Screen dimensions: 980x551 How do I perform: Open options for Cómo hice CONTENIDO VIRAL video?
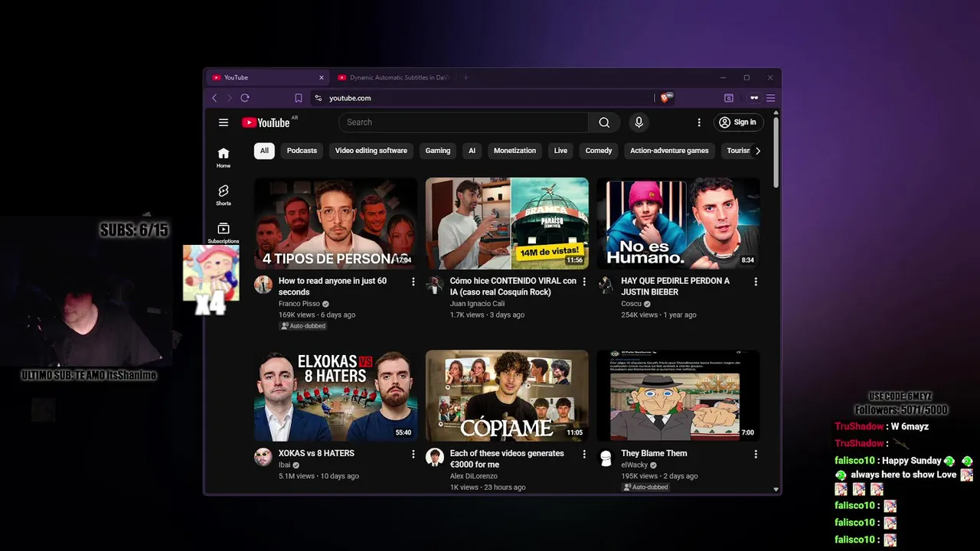click(584, 282)
